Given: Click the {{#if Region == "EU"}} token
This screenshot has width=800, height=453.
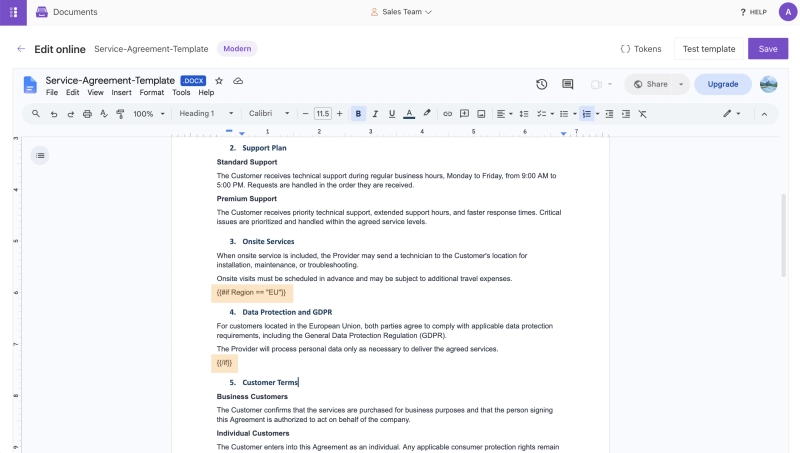Looking at the screenshot, I should click(x=252, y=293).
